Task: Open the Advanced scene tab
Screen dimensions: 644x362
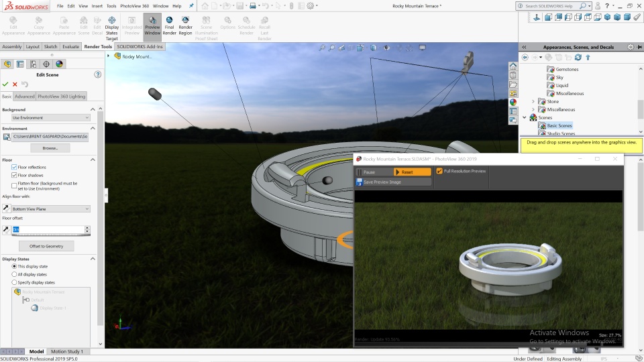Action: point(25,97)
